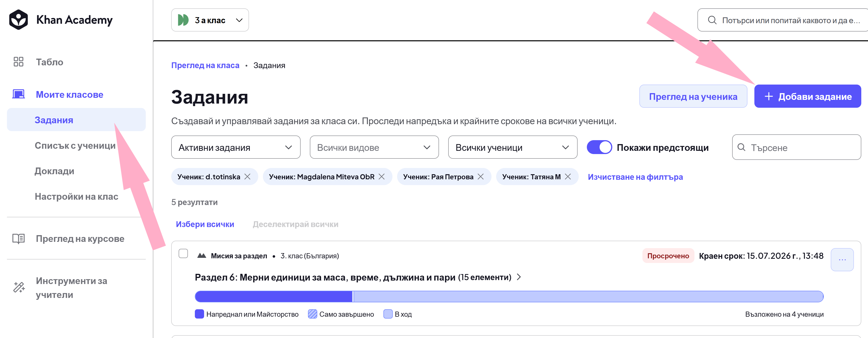
Task: Open Инструменти за учители in the sidebar
Action: (72, 287)
